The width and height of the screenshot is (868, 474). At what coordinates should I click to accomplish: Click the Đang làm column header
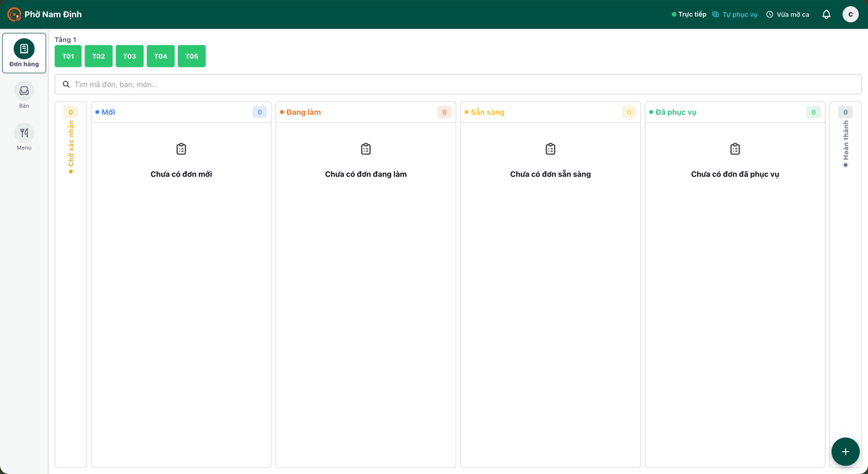coord(366,112)
